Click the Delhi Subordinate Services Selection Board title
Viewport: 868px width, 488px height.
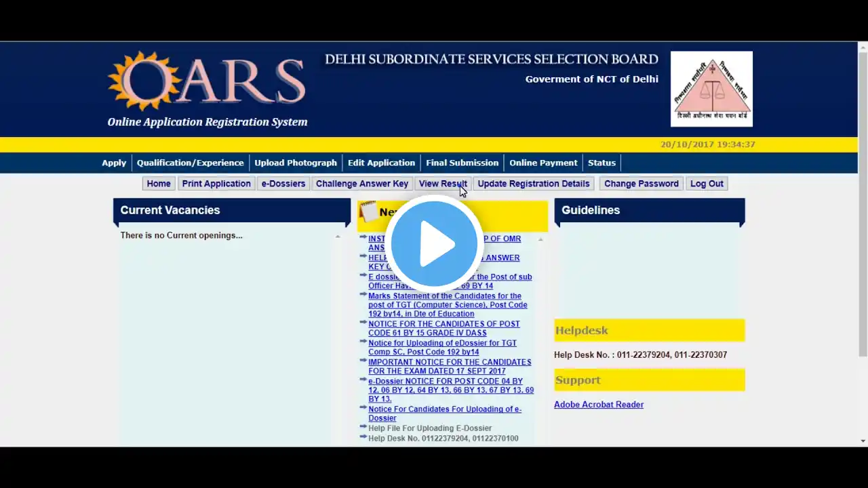492,60
